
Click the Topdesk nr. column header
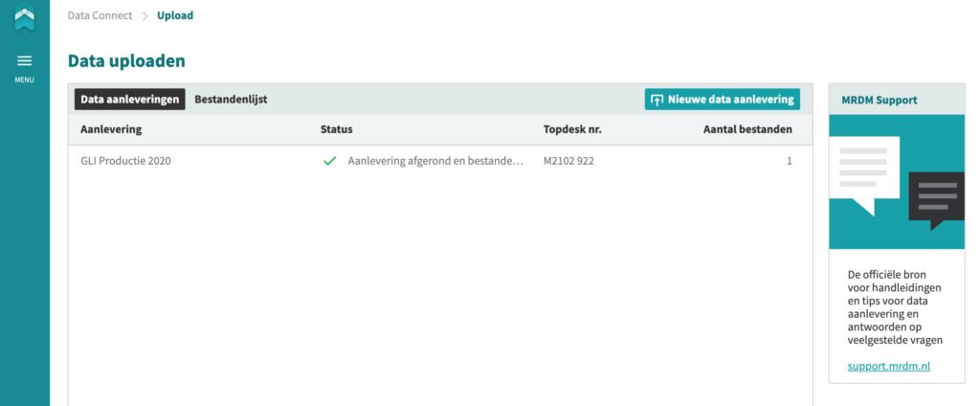click(572, 129)
